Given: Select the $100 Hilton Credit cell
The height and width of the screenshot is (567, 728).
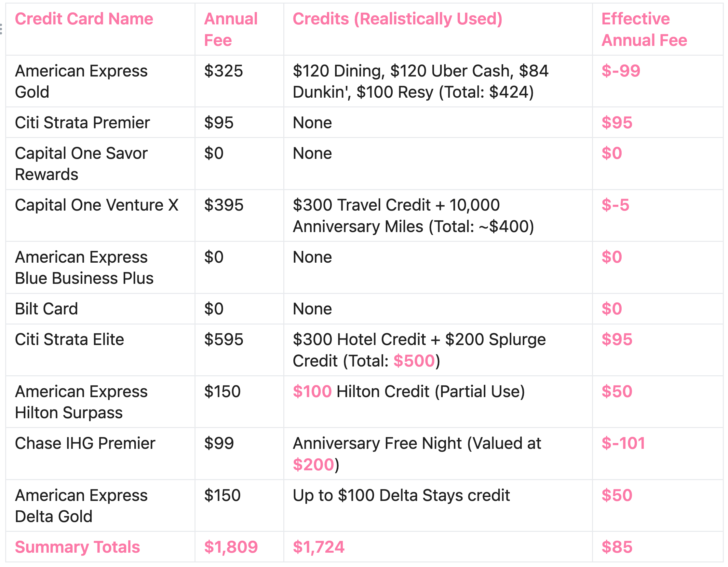Looking at the screenshot, I should click(x=408, y=392).
